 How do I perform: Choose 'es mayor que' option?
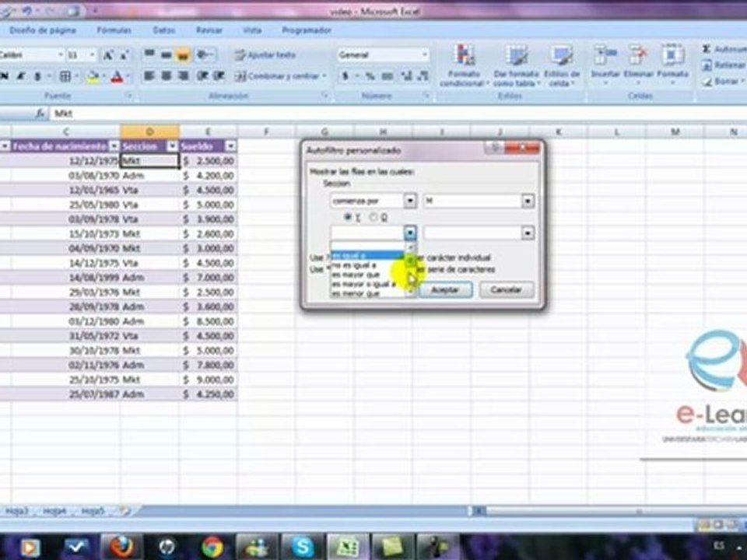tap(366, 275)
